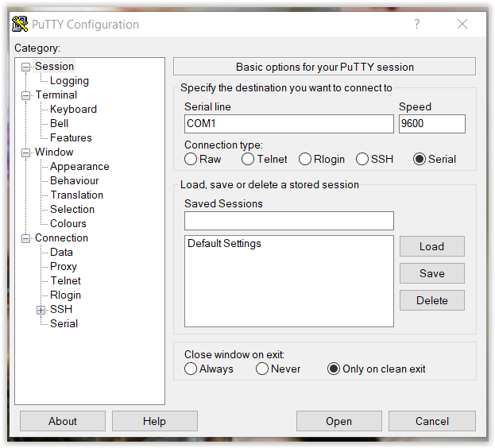Open the Behaviour settings category
This screenshot has height=448, width=495.
point(74,180)
